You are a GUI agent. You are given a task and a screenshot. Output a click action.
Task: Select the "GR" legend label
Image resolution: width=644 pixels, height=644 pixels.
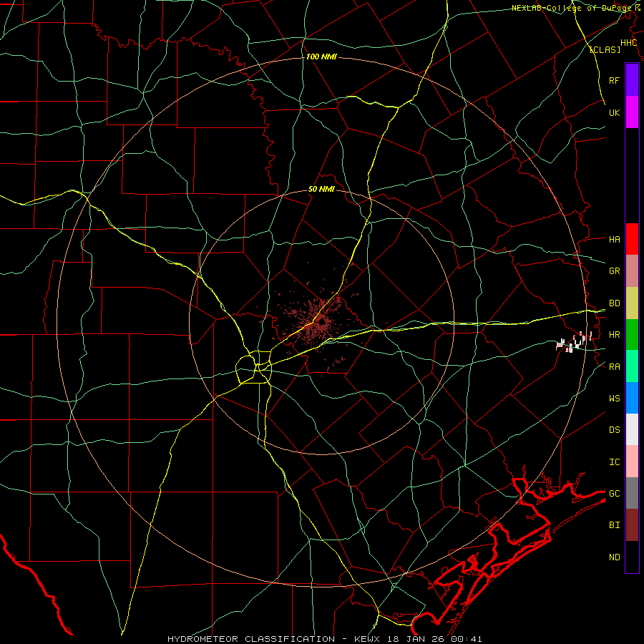point(615,271)
